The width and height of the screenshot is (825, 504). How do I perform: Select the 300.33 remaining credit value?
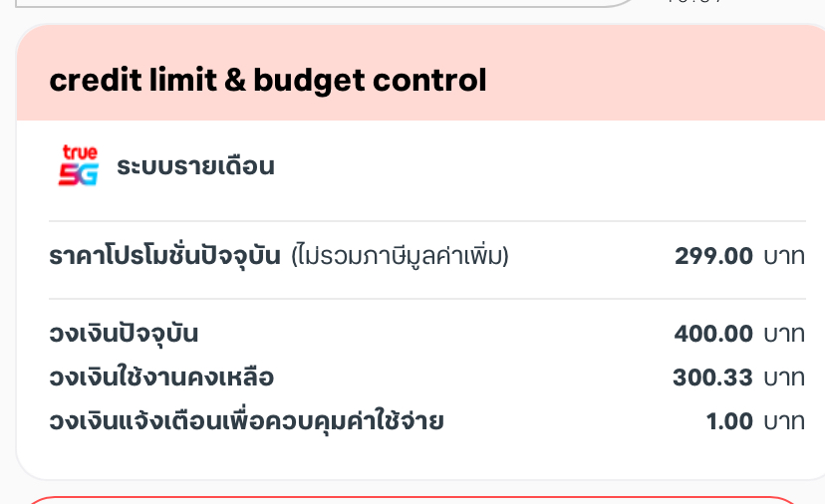712,378
